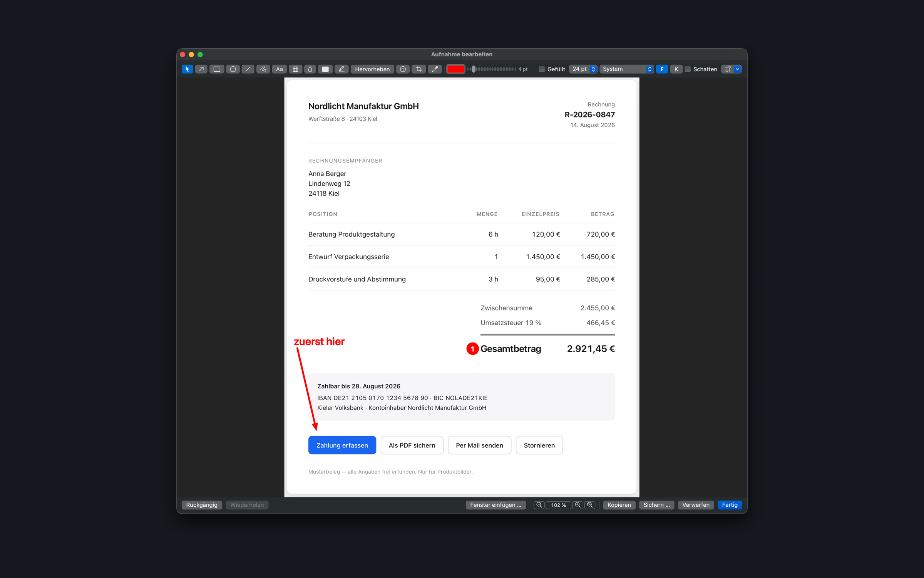
Task: Click the Stornieren button in the invoice
Action: coord(539,445)
